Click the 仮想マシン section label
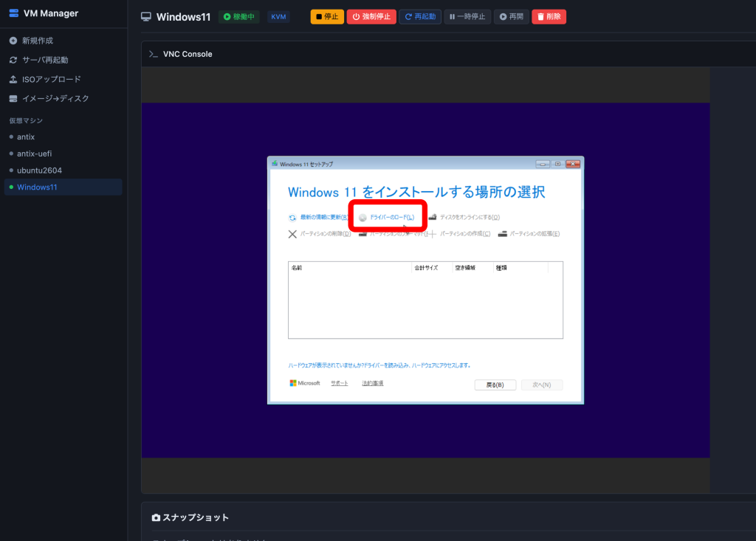The width and height of the screenshot is (756, 541). (x=26, y=120)
